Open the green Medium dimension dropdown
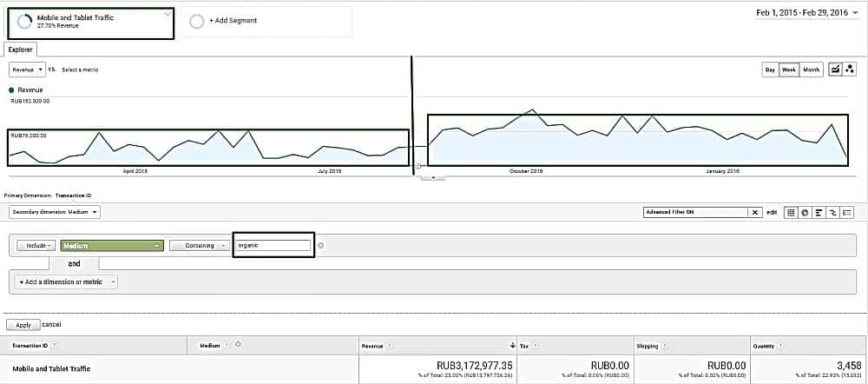 tap(112, 246)
